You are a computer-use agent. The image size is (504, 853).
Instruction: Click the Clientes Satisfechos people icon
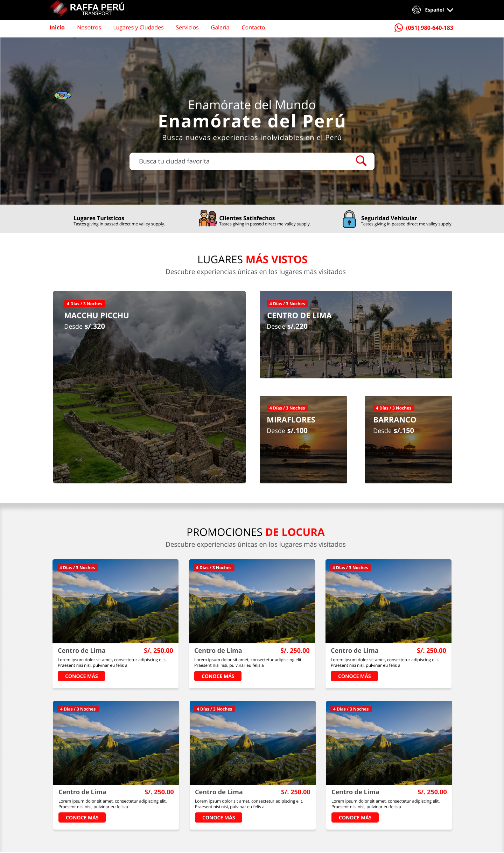pyautogui.click(x=208, y=218)
